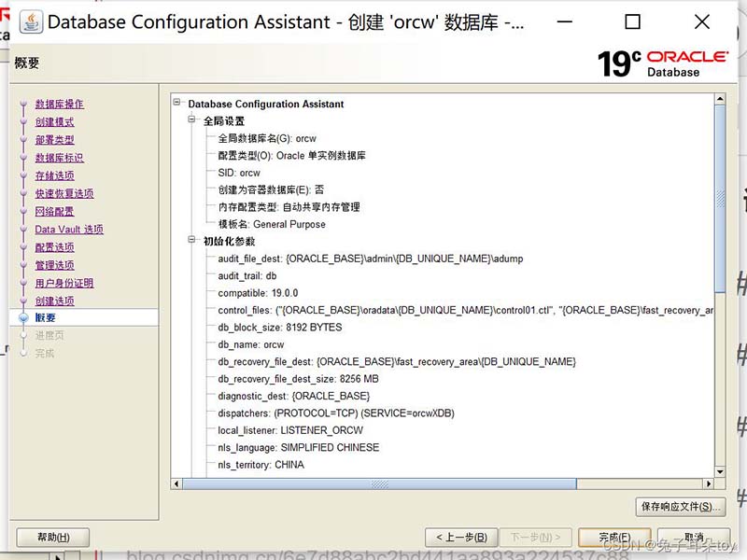Jump to the 存储选项 step
This screenshot has height=560, width=747.
tap(54, 175)
